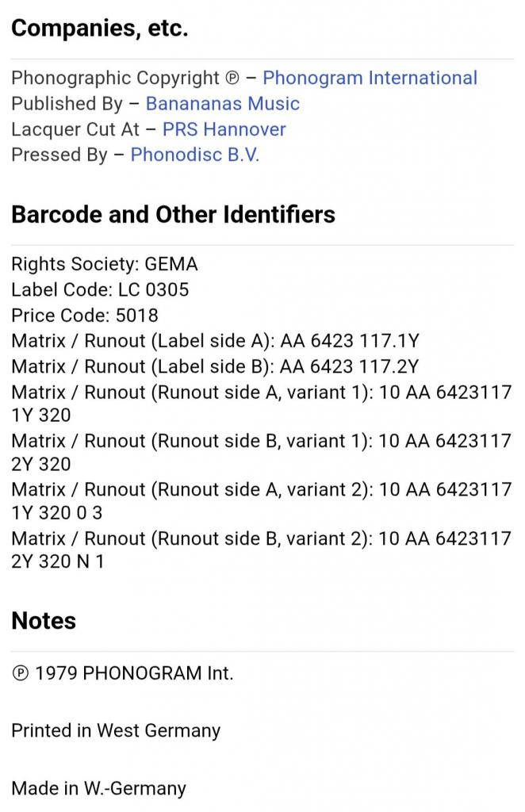Screen dimensions: 525x812
Task: Click the Made in W.-Germany note
Action: pos(98,788)
